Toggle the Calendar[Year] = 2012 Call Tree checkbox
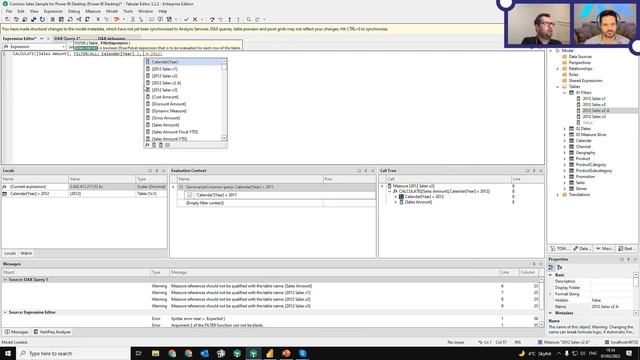The image size is (640, 360). pos(401,197)
